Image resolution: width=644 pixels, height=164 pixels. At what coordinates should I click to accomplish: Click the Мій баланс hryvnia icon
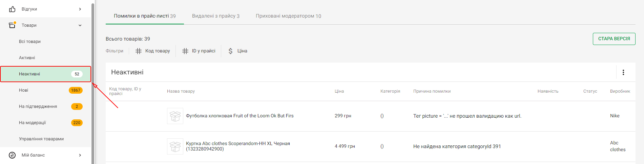coord(12,155)
